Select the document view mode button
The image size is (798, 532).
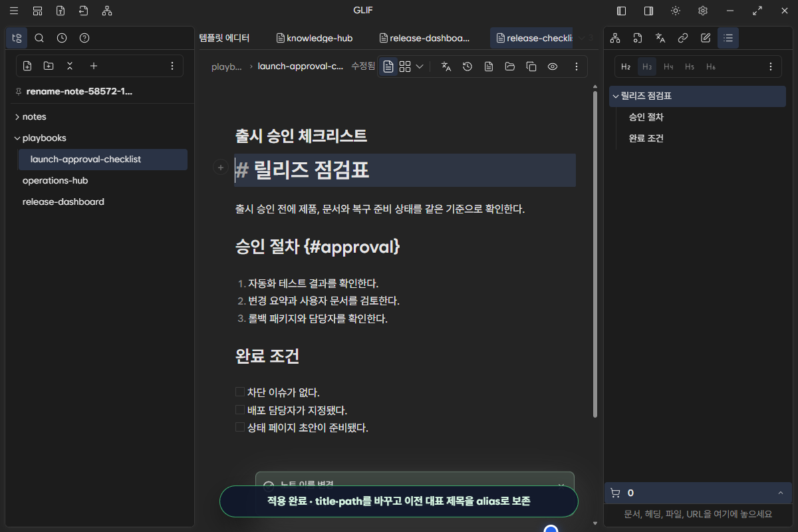[x=388, y=66]
